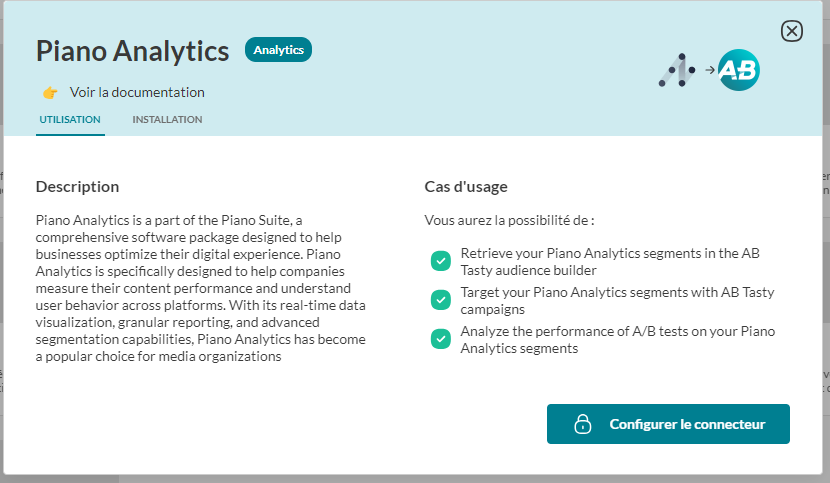The image size is (830, 483).
Task: Close the Piano Analytics dialog
Action: 791,31
